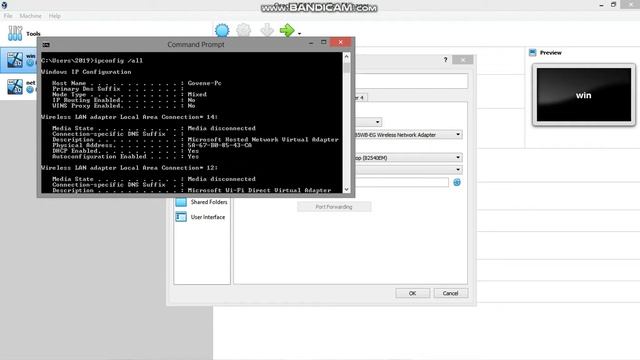Viewport: 640px width, 360px height.
Task: Click the MAC Address input field
Action: [x=402, y=182]
